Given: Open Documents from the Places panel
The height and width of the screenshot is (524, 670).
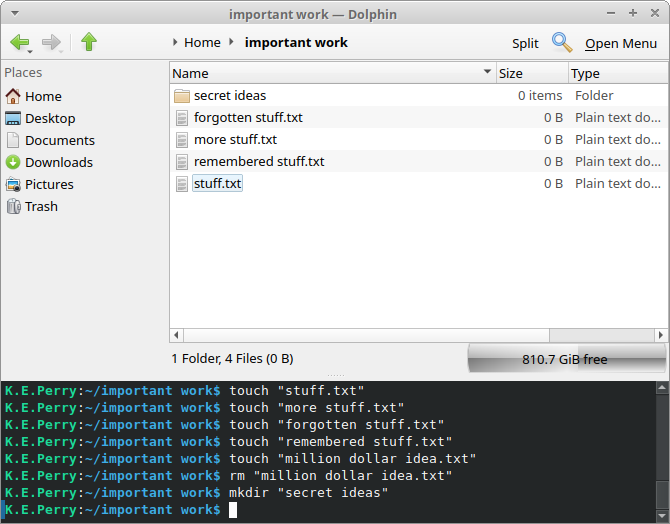Looking at the screenshot, I should (60, 141).
